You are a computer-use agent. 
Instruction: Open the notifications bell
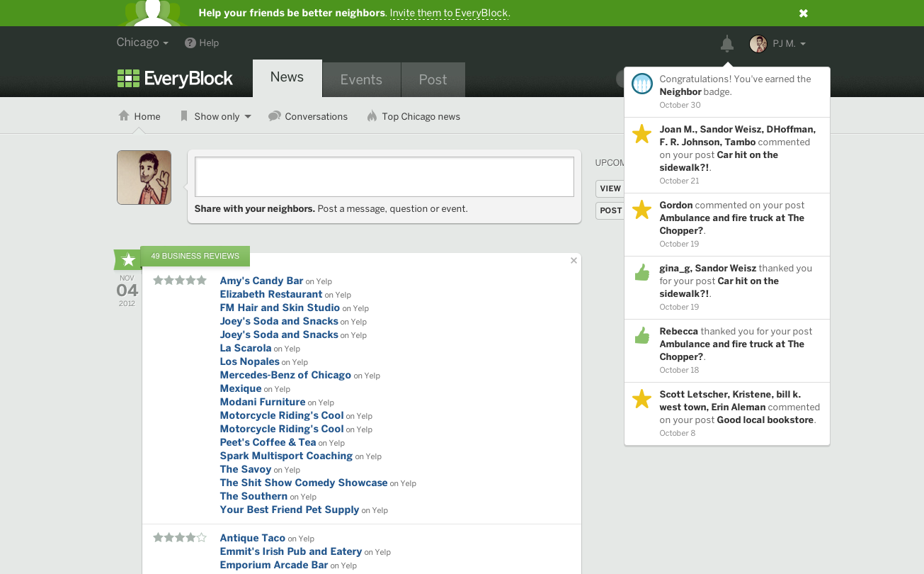point(727,44)
